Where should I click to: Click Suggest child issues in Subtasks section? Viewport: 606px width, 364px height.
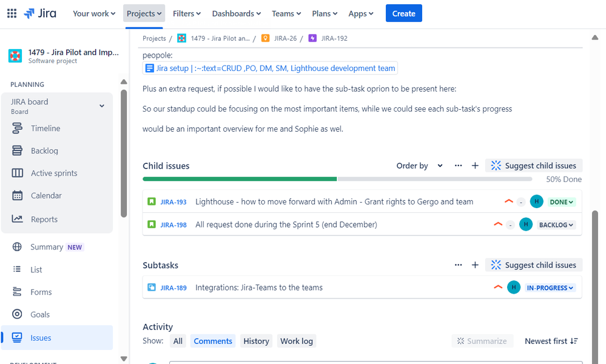(x=534, y=265)
